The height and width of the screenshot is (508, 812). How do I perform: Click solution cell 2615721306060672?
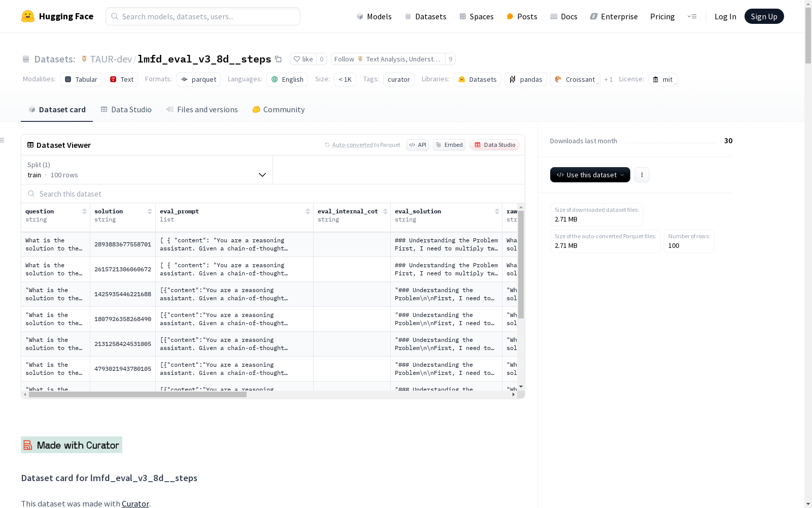point(123,269)
